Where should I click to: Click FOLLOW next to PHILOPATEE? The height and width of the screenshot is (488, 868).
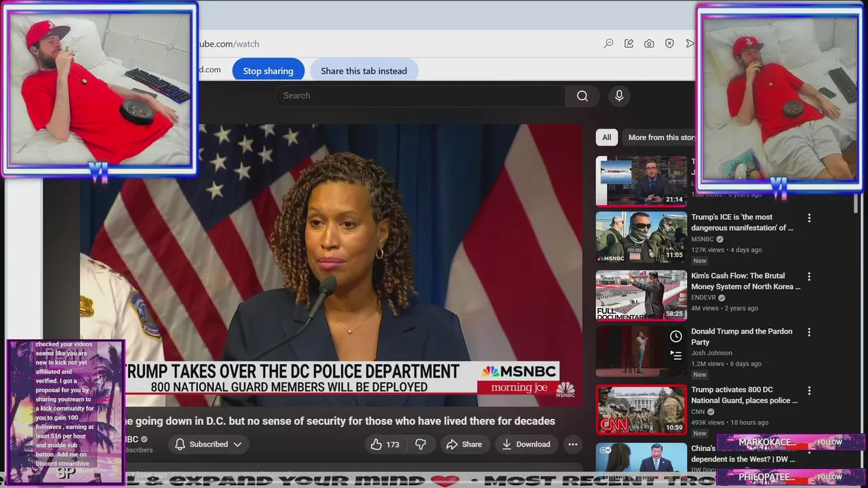pyautogui.click(x=829, y=477)
